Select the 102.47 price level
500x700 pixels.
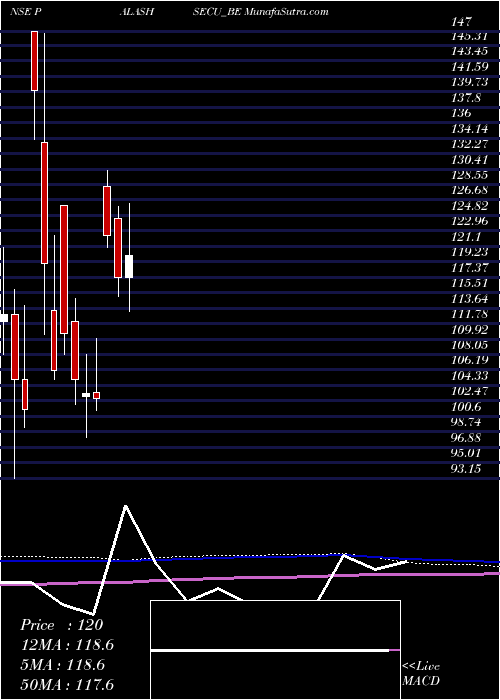(470, 391)
